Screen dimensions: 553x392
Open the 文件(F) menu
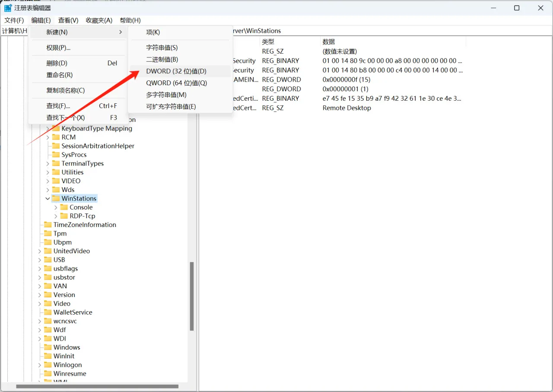click(14, 20)
